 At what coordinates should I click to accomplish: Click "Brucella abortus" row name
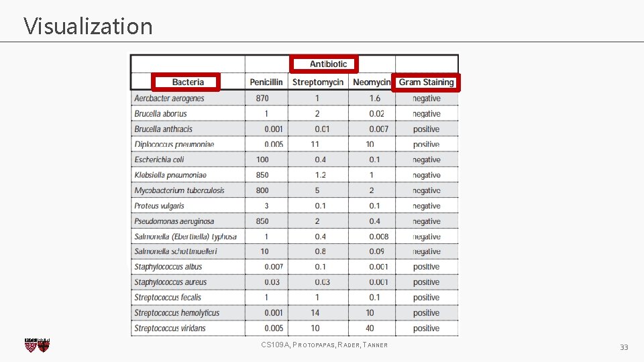160,114
